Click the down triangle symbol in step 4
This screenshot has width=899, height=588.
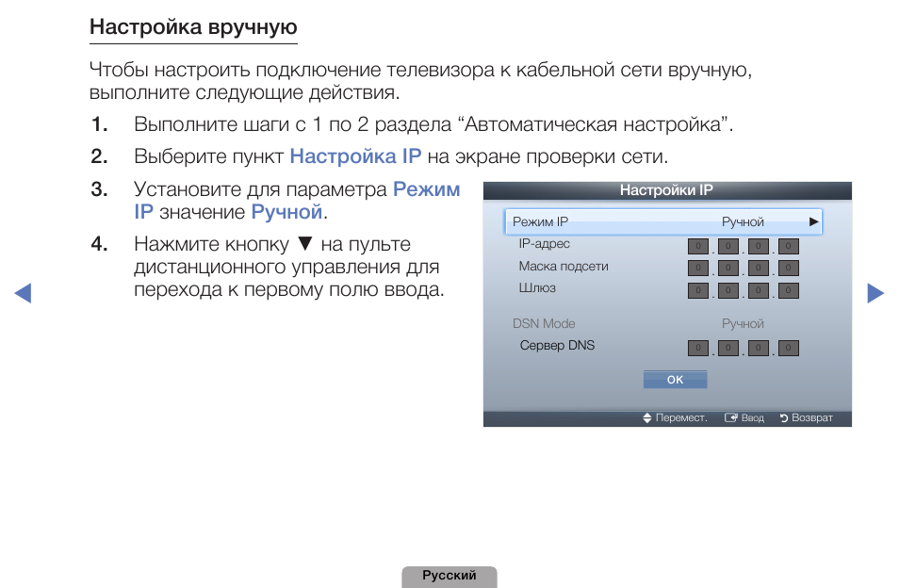303,245
